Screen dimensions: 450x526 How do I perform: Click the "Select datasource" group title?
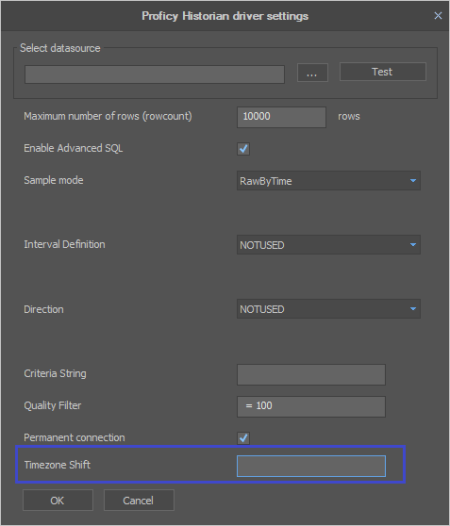pos(60,48)
